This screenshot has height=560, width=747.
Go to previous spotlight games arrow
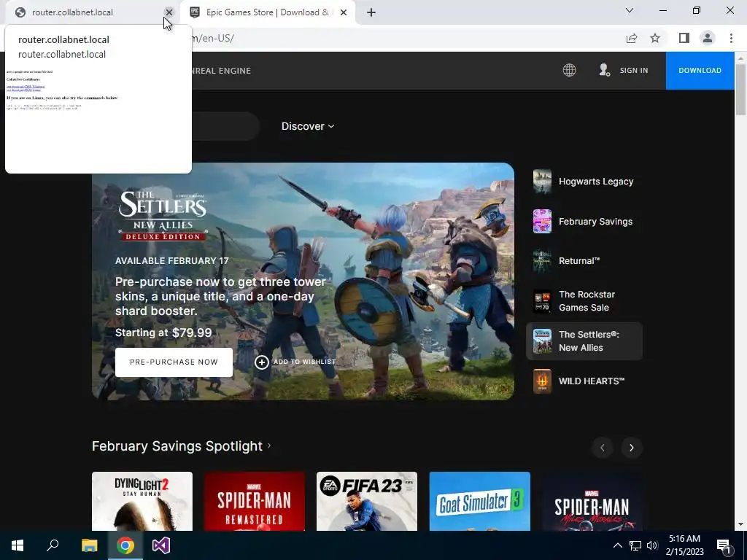click(x=603, y=448)
